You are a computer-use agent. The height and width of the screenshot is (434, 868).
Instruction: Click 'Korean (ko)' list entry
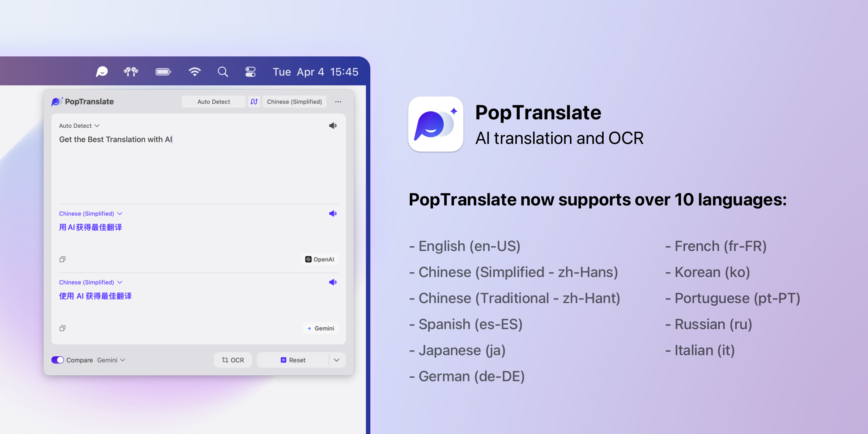(x=708, y=272)
